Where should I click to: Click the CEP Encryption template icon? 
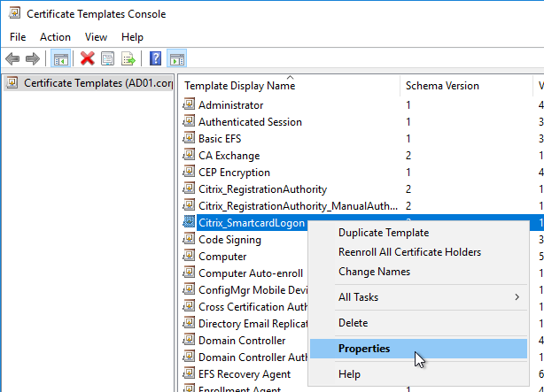189,171
